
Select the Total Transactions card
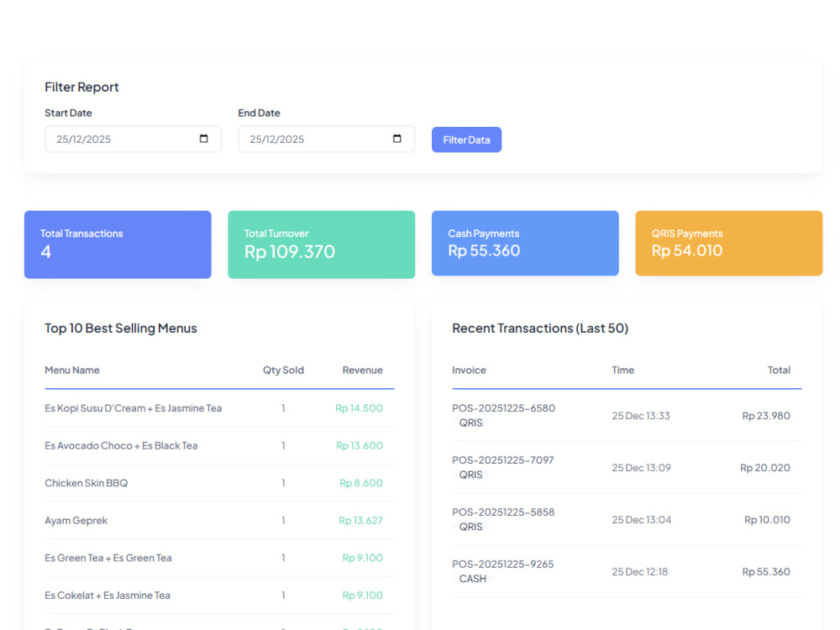tap(118, 244)
